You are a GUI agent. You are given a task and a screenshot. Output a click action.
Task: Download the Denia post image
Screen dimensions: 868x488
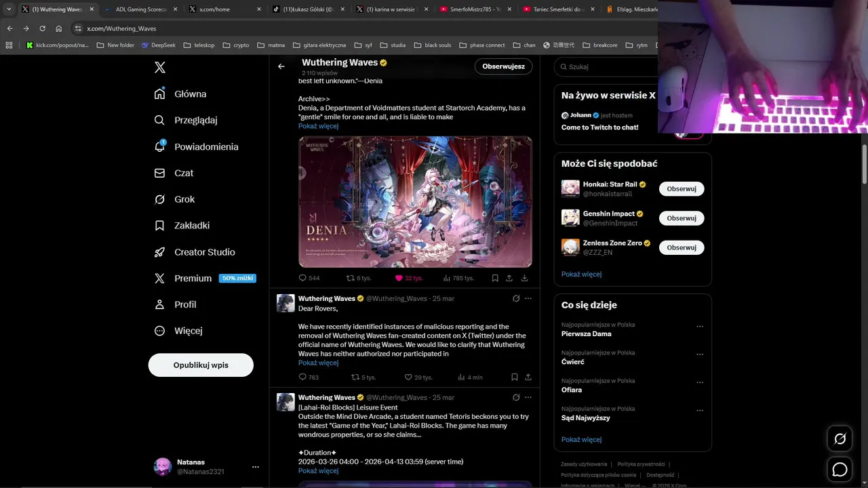click(x=525, y=278)
